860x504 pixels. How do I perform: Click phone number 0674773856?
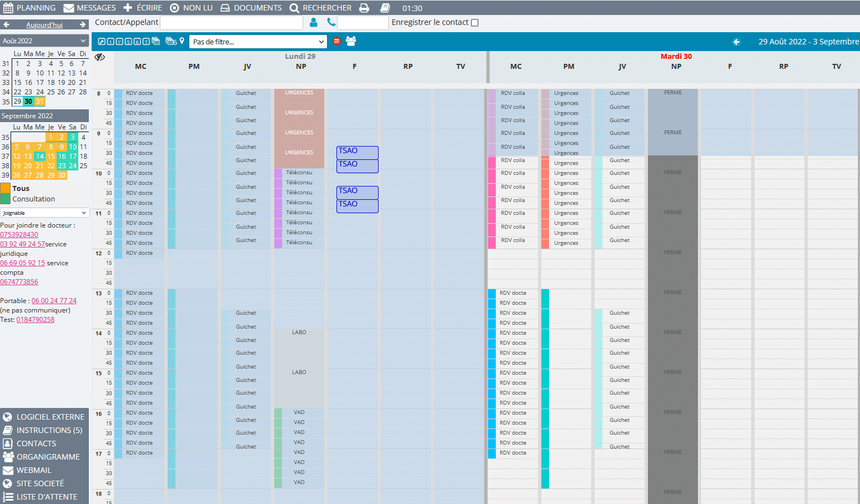(19, 282)
